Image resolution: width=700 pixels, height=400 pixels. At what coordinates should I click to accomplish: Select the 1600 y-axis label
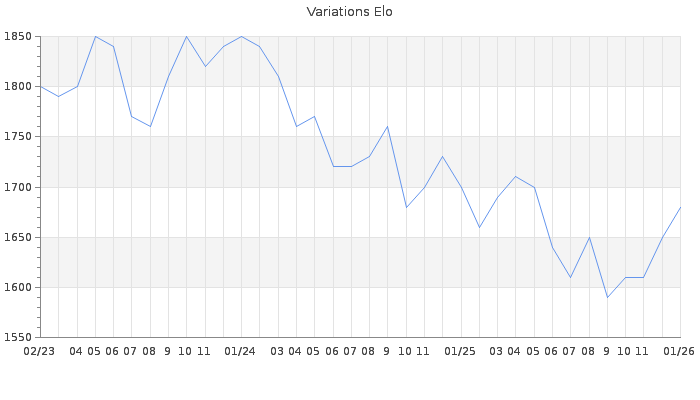(17, 288)
